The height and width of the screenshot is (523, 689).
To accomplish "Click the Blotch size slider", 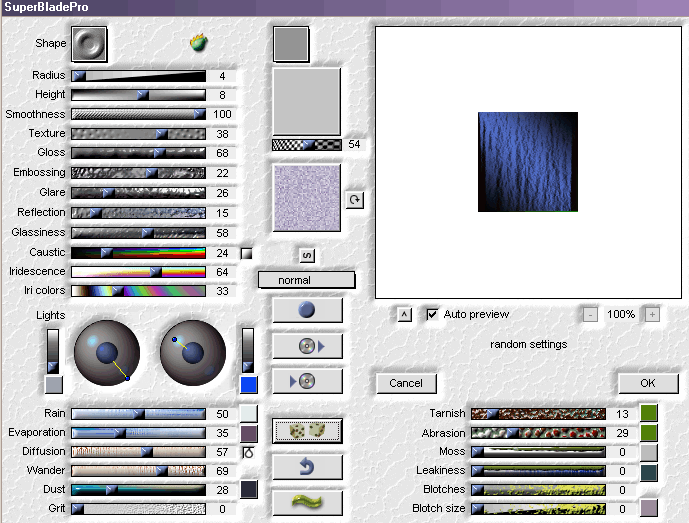I will click(x=538, y=509).
